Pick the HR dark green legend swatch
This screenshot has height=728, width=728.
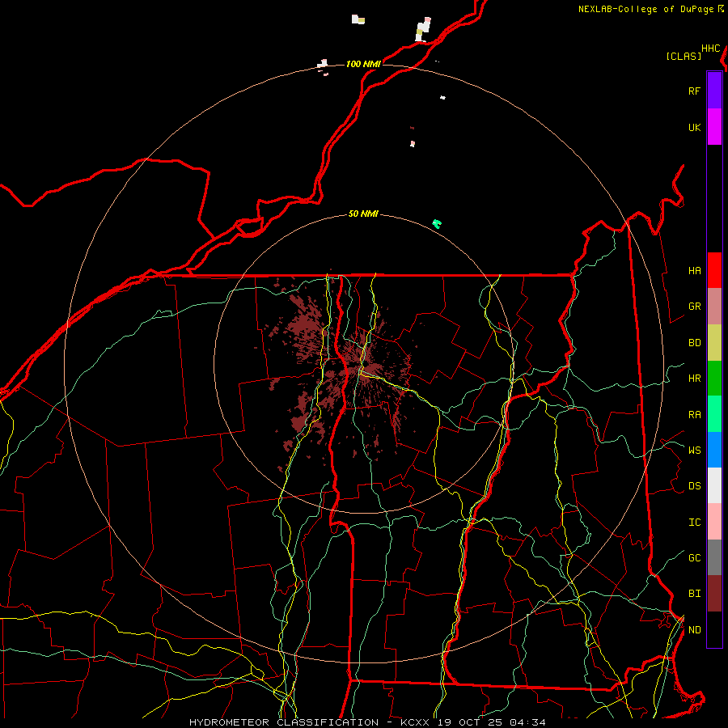714,379
